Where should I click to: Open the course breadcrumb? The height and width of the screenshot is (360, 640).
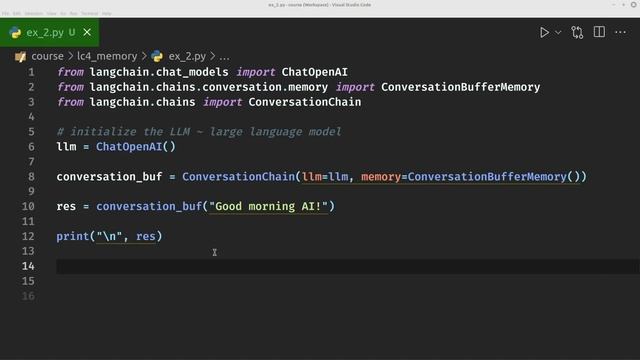47,56
